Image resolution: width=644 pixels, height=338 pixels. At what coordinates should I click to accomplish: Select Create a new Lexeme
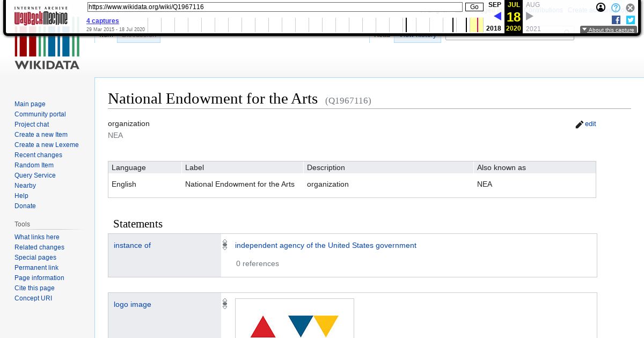coord(47,145)
